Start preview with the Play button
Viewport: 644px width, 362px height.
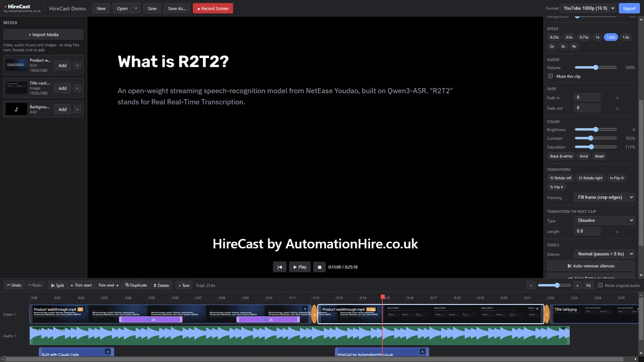click(x=300, y=267)
